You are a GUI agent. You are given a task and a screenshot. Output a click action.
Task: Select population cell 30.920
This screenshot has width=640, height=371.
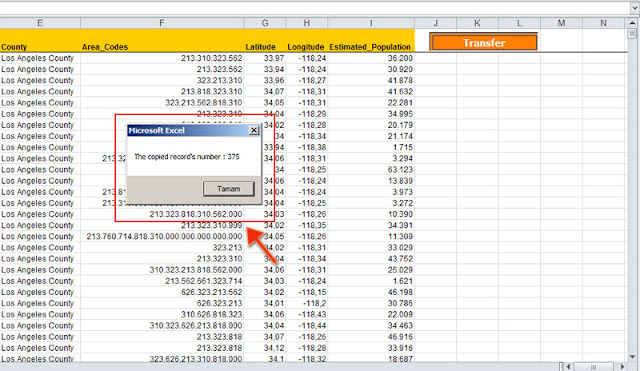[371, 69]
